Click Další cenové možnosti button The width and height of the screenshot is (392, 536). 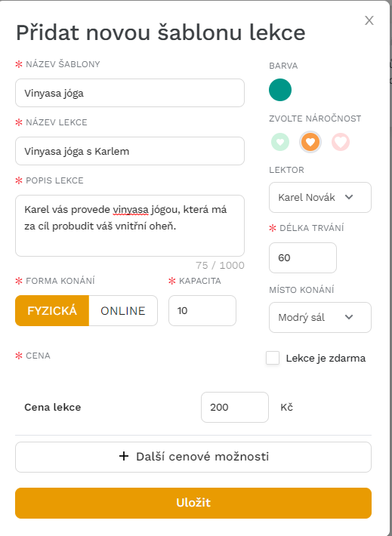click(193, 457)
